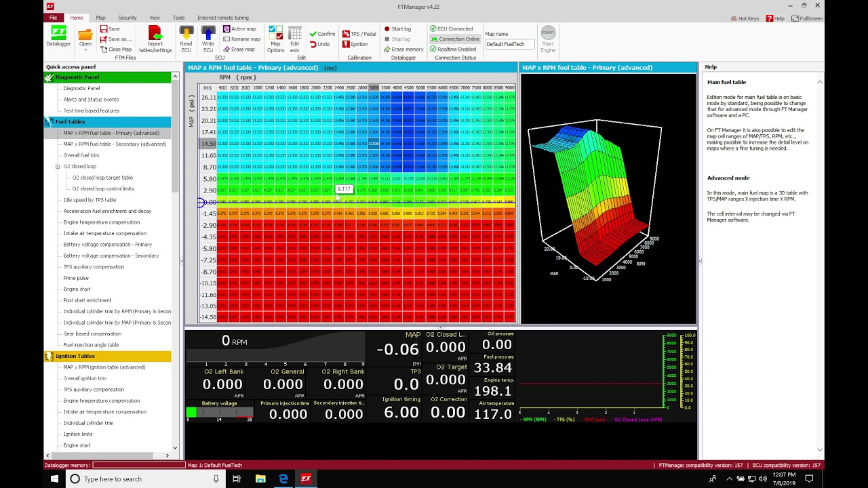Open Map Options
Viewport: 868px width, 488px height.
click(276, 39)
